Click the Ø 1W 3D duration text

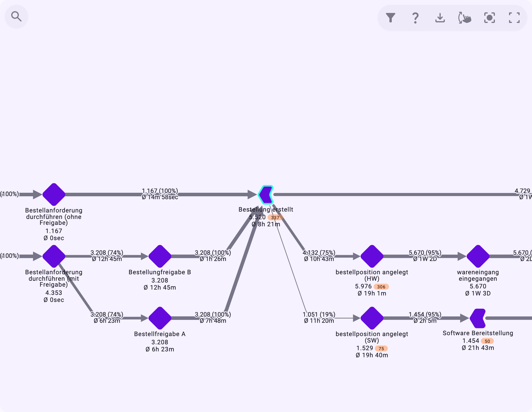click(478, 293)
